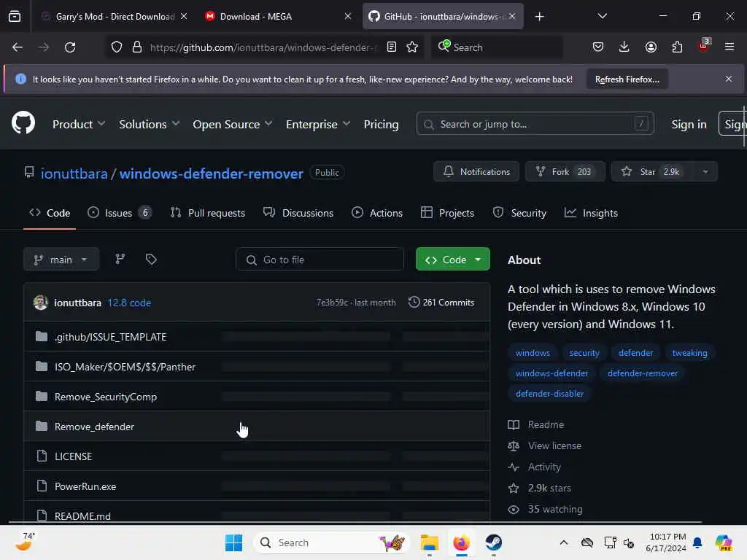Image resolution: width=747 pixels, height=560 pixels.
Task: Bookmark this page with the star icon
Action: pos(412,47)
